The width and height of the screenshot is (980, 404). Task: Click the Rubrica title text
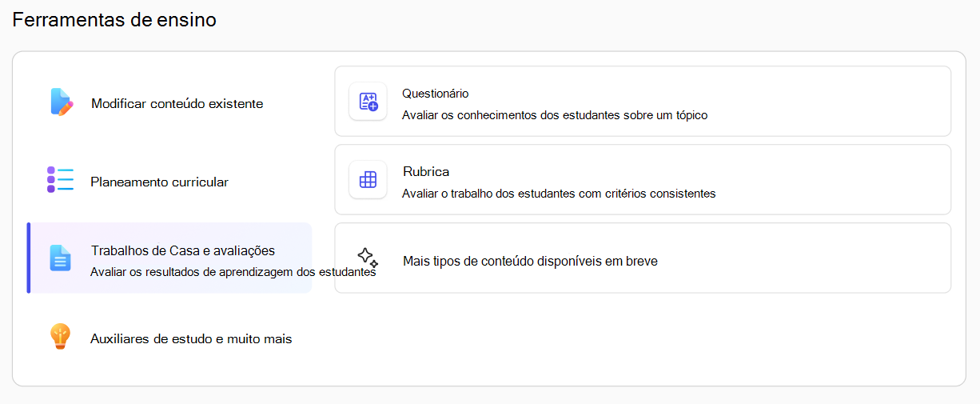[x=426, y=172]
